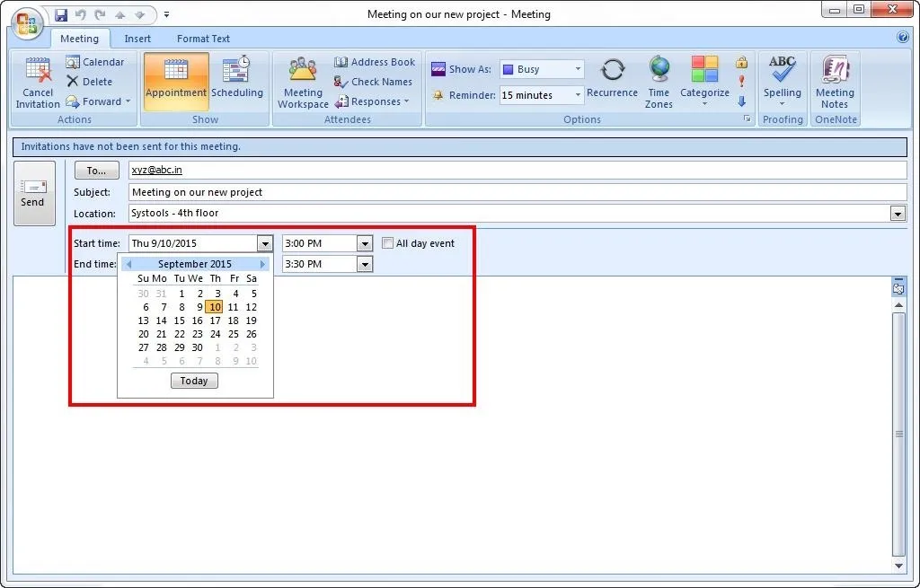Check the All day event box
This screenshot has height=588, width=920.
[x=387, y=242]
